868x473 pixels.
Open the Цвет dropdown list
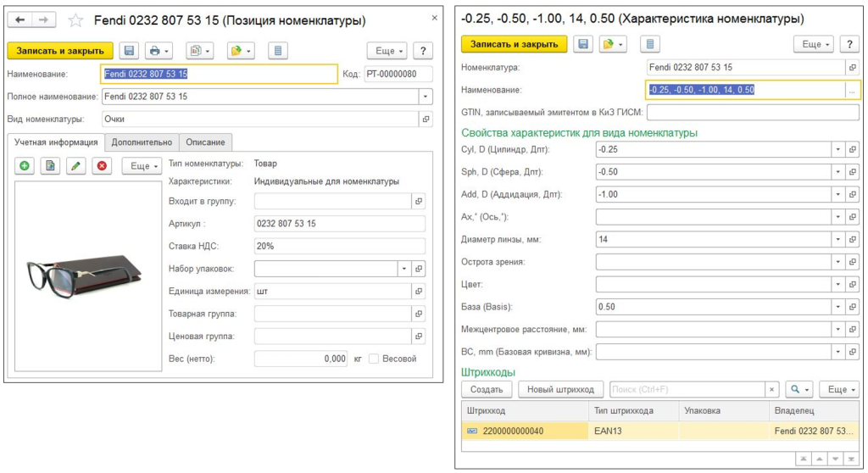(x=838, y=284)
